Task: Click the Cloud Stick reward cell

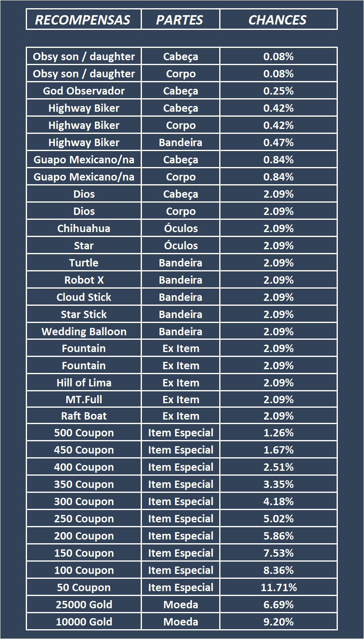Action: tap(84, 297)
